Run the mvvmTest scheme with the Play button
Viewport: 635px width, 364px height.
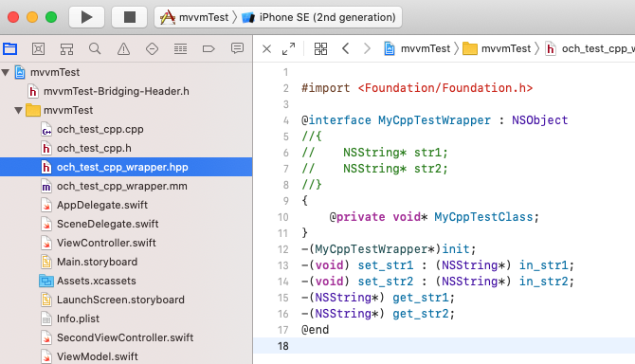coord(86,17)
